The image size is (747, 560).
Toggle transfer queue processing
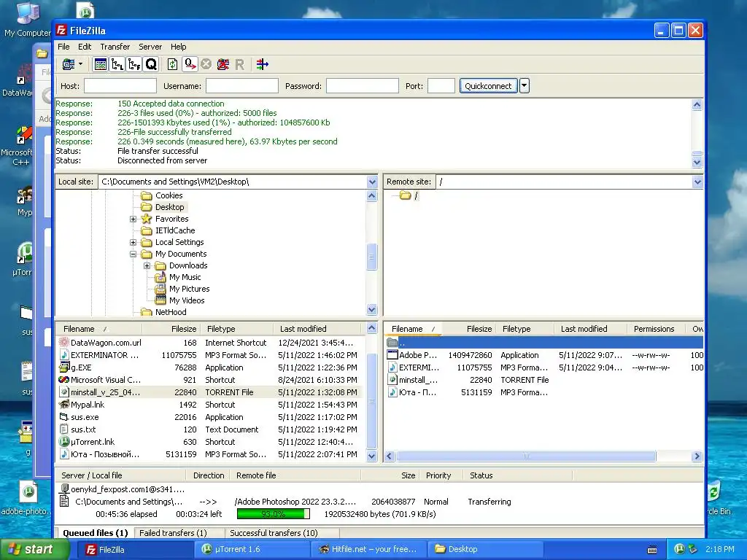pos(190,64)
